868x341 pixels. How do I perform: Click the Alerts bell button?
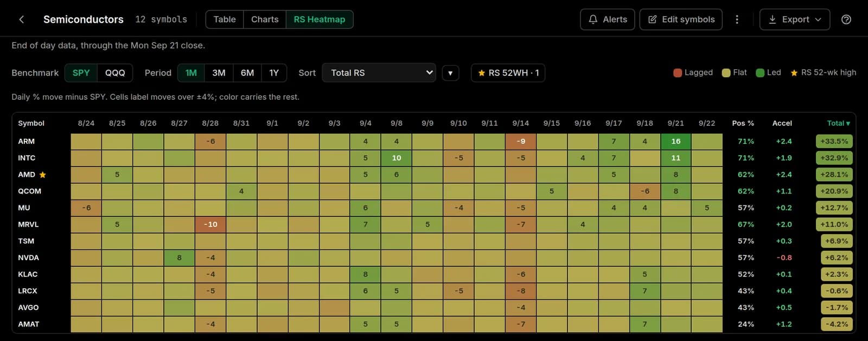607,20
